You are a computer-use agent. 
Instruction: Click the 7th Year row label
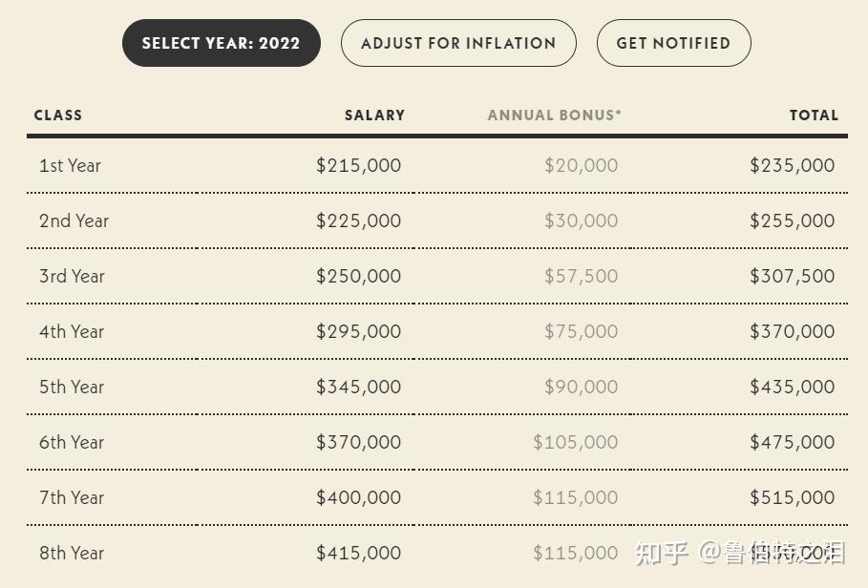[x=72, y=497]
